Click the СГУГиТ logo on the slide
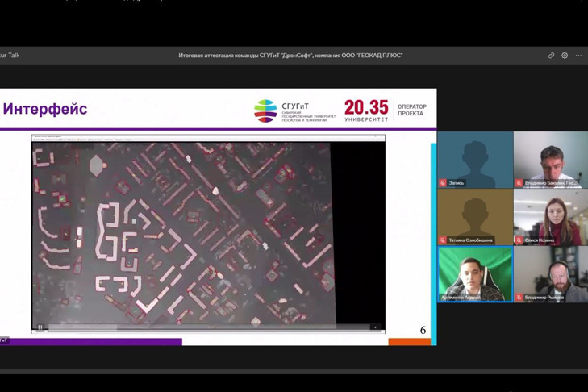The image size is (588, 392). (x=294, y=111)
